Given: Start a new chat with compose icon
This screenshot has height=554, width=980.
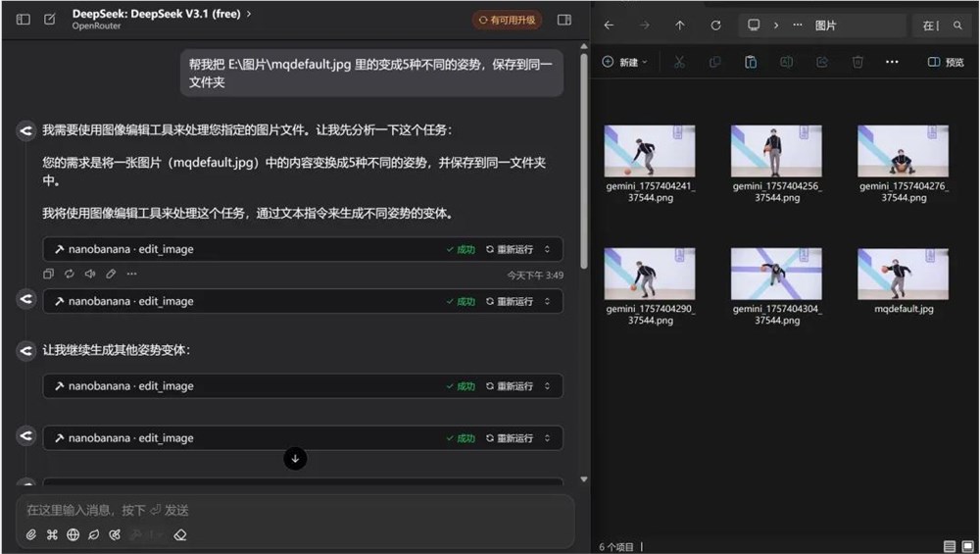Looking at the screenshot, I should (49, 20).
